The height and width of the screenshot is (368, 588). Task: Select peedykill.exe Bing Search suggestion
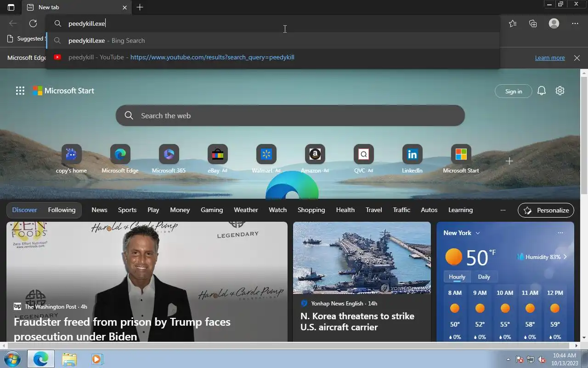click(x=272, y=40)
